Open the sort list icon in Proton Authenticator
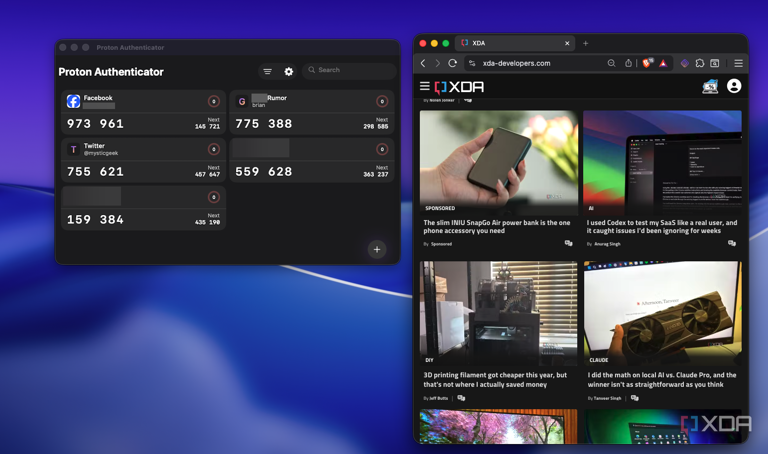Viewport: 768px width, 454px height. [x=267, y=72]
